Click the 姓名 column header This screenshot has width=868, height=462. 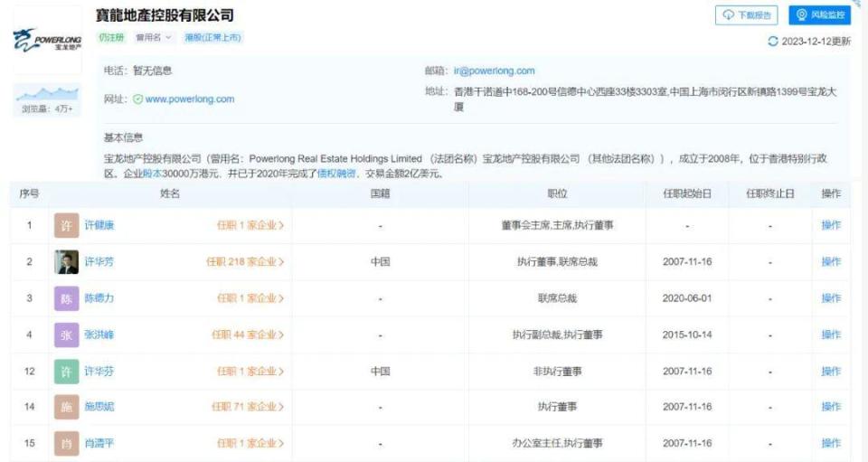pos(170,193)
